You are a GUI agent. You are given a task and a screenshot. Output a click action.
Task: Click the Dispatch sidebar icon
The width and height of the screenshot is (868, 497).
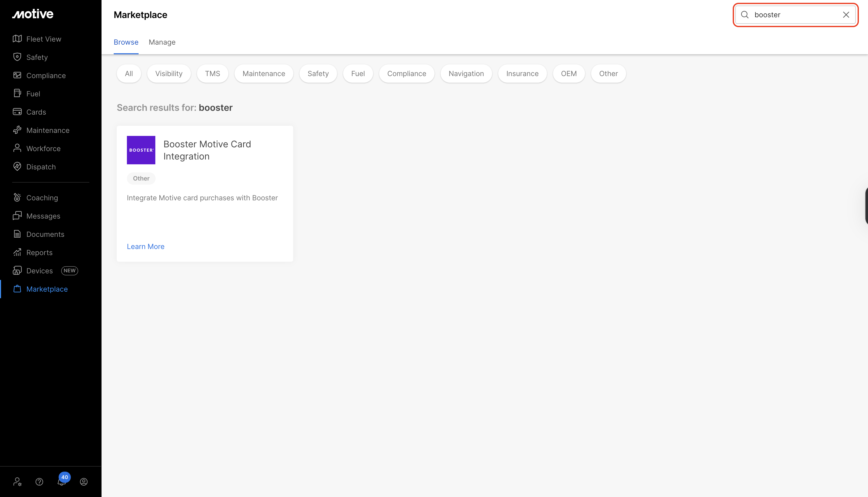click(17, 167)
